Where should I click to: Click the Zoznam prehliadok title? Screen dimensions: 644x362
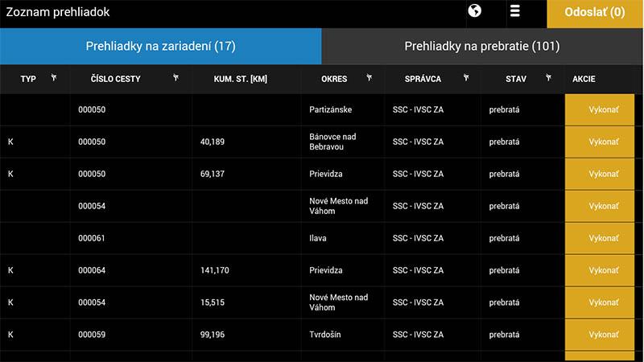[58, 12]
